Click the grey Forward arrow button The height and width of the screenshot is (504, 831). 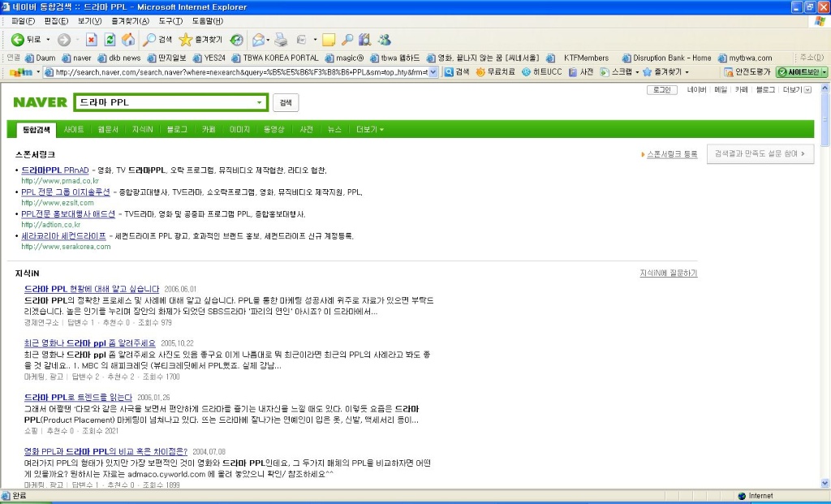(x=64, y=40)
